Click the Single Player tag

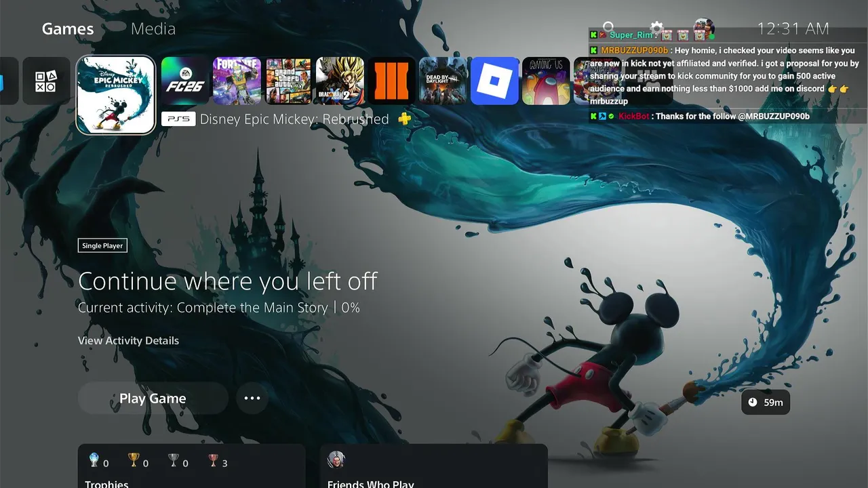click(102, 245)
